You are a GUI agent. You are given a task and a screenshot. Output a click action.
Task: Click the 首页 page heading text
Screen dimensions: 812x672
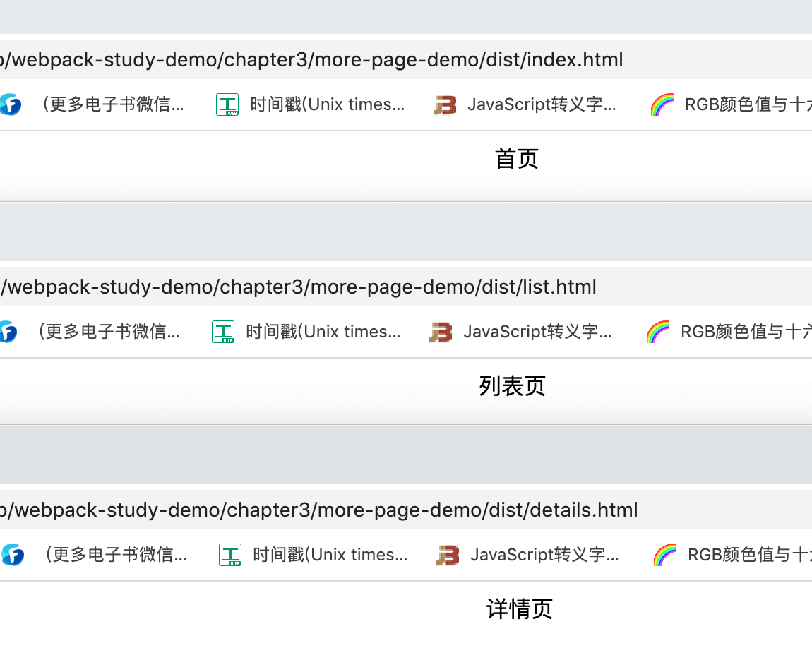point(517,159)
